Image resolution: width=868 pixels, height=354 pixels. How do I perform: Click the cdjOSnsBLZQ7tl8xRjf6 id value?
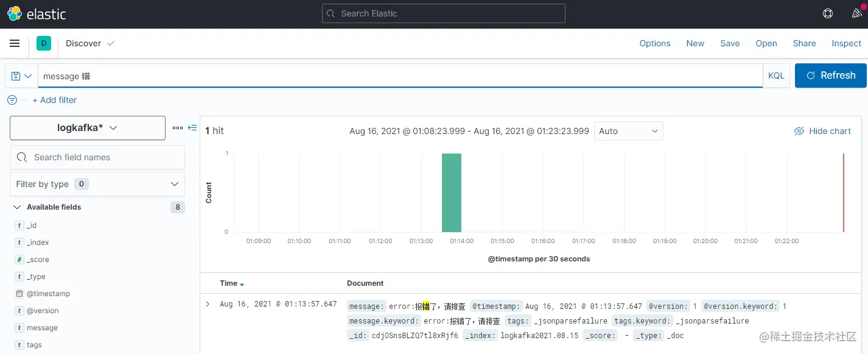(x=415, y=335)
